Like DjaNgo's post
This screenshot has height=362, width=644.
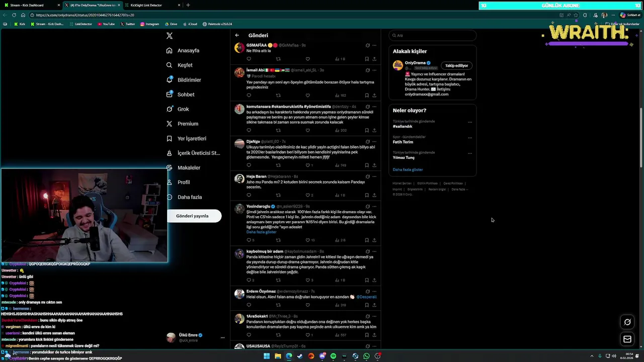coord(309,165)
